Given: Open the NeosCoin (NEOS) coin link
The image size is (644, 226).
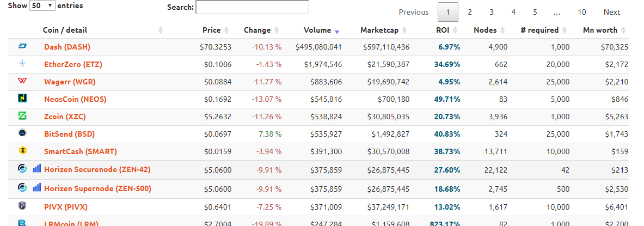Looking at the screenshot, I should click(75, 99).
